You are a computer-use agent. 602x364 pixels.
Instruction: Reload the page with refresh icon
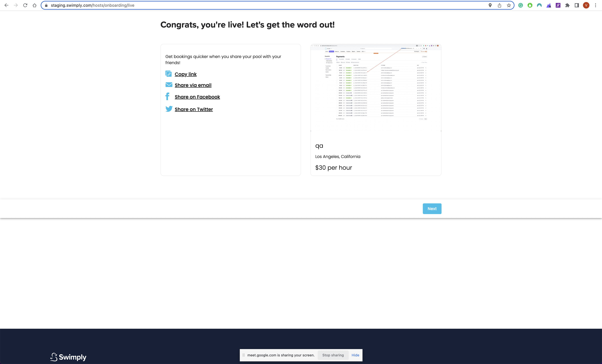pyautogui.click(x=25, y=5)
